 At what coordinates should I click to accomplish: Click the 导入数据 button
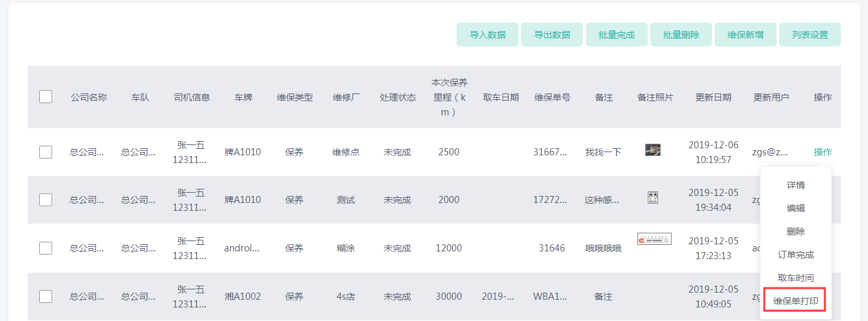487,35
